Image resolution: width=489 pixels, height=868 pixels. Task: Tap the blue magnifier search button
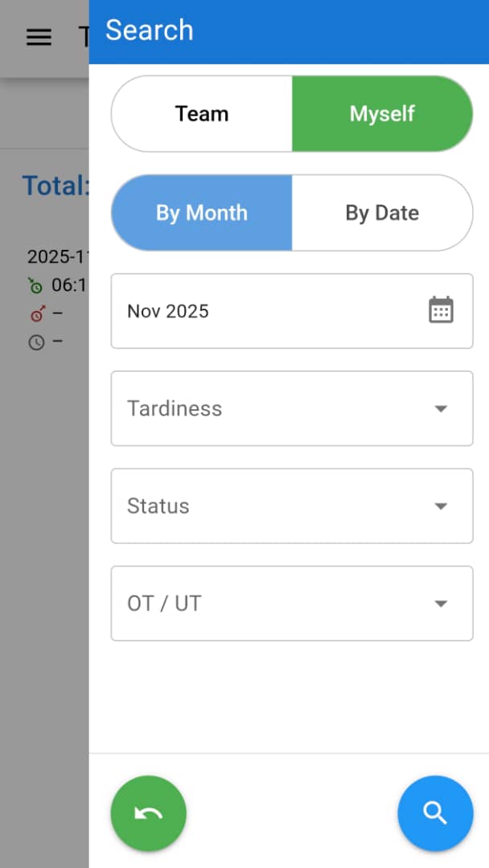coord(435,813)
